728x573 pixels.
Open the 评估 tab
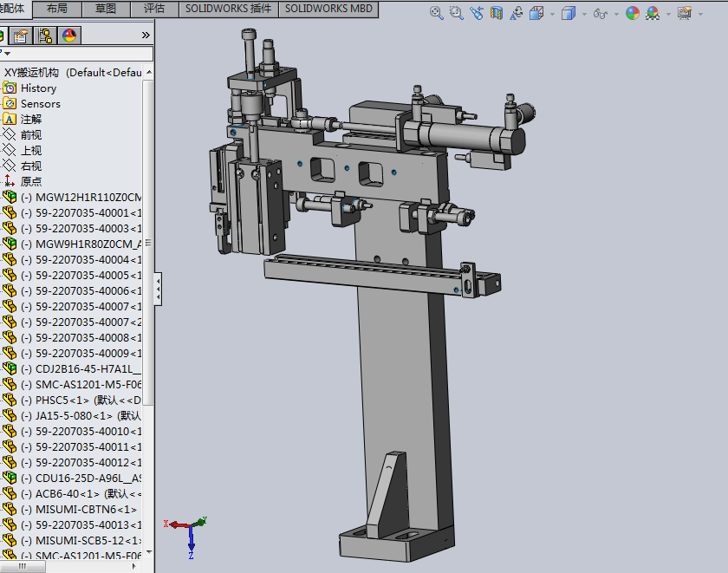(153, 9)
